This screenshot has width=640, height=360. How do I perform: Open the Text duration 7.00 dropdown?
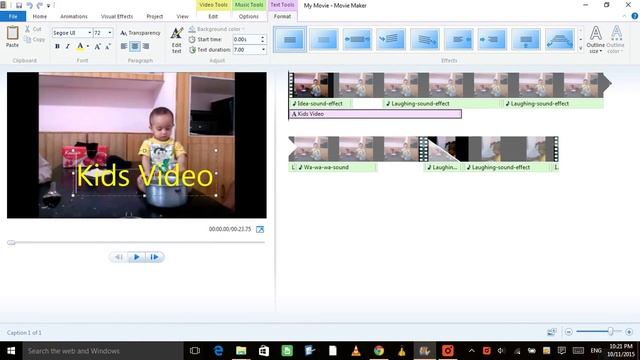pos(263,49)
